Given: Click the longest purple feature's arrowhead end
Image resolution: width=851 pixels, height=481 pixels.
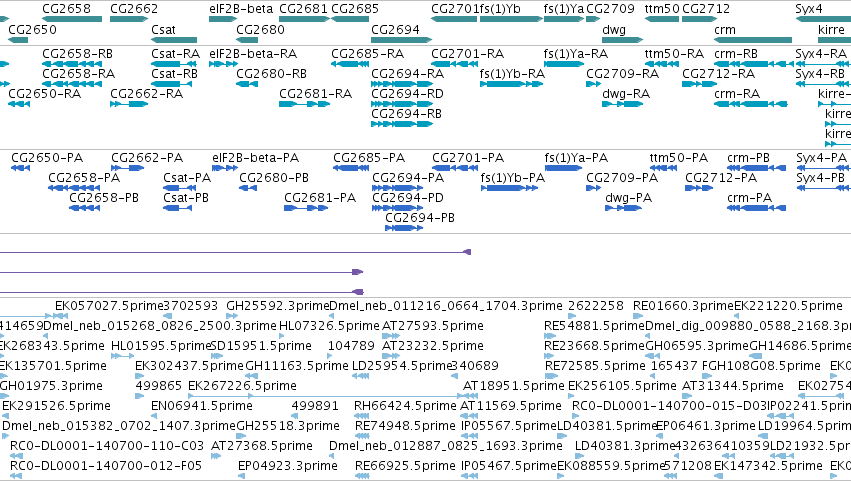Looking at the screenshot, I should tap(467, 252).
